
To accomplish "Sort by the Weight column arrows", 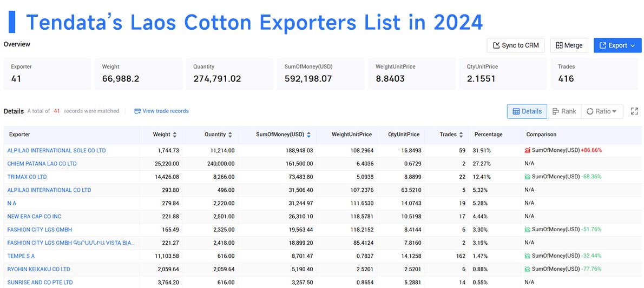I will (175, 135).
